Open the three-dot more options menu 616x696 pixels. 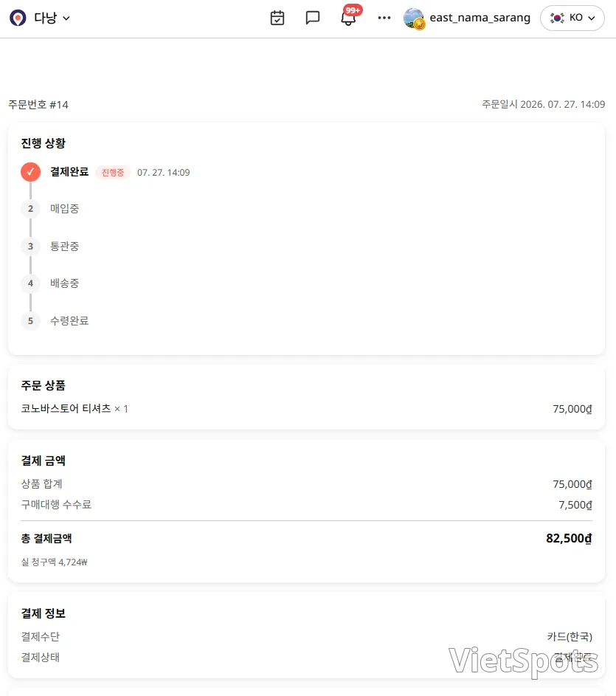(384, 18)
